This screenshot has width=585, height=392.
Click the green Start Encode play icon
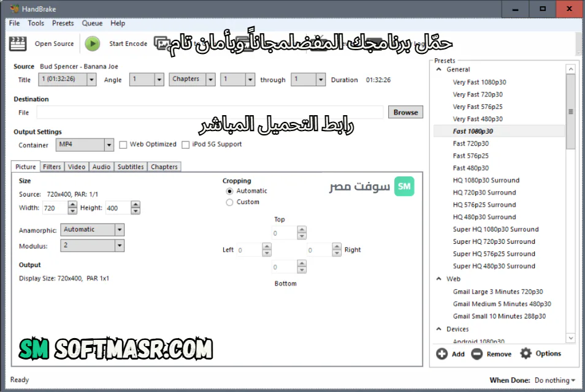pos(92,43)
